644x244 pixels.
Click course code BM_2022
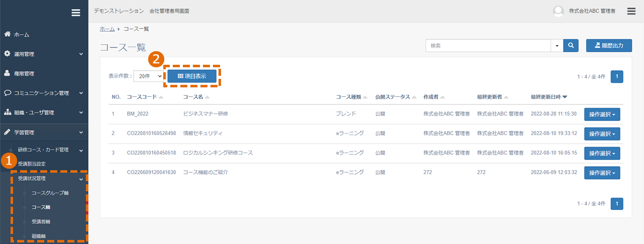138,114
